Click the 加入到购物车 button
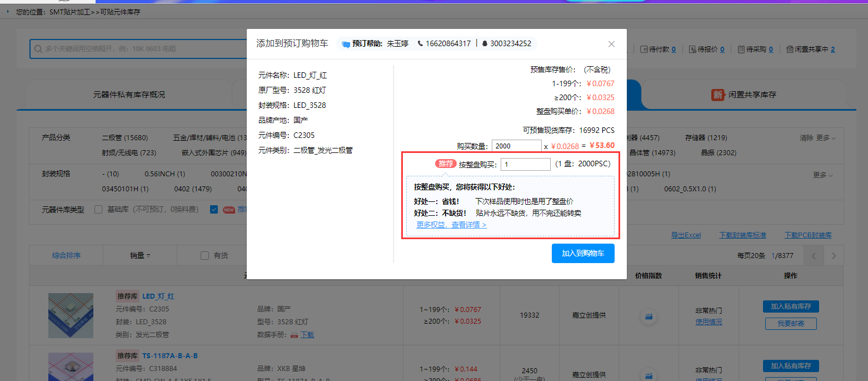This screenshot has height=381, width=868. 583,253
